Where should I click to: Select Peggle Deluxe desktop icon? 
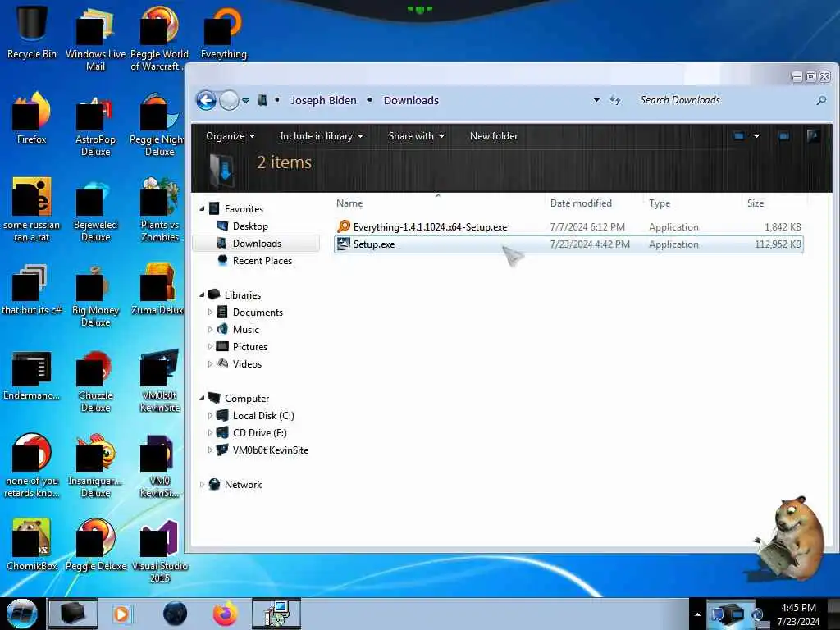95,545
